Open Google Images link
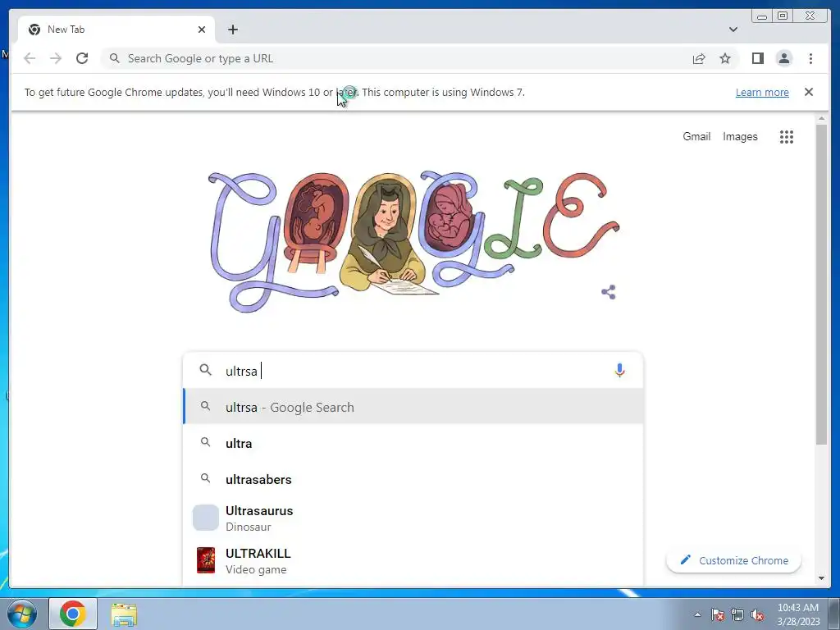This screenshot has height=630, width=840. 740,137
